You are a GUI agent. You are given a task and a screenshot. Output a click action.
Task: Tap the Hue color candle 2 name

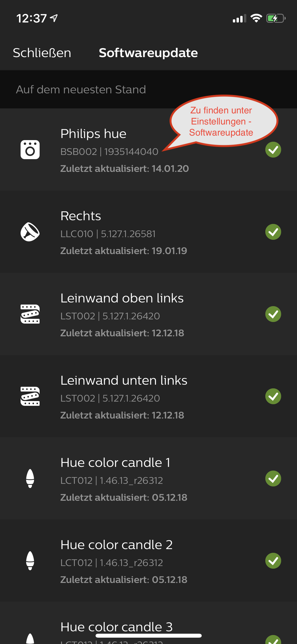116,545
